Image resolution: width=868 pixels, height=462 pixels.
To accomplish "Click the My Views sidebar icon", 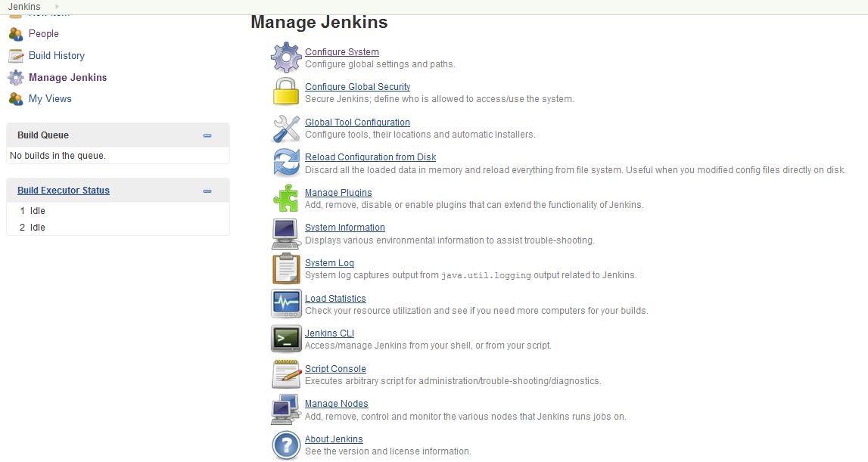I will (x=15, y=99).
